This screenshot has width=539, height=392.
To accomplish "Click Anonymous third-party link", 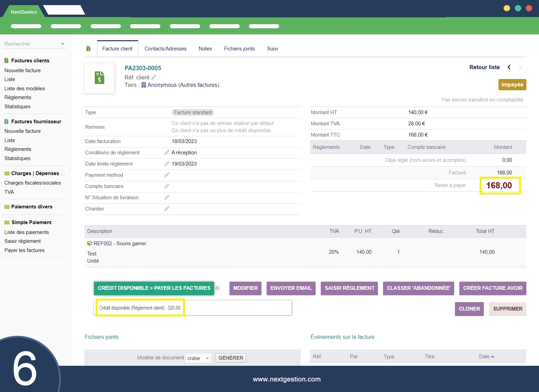I will point(162,85).
